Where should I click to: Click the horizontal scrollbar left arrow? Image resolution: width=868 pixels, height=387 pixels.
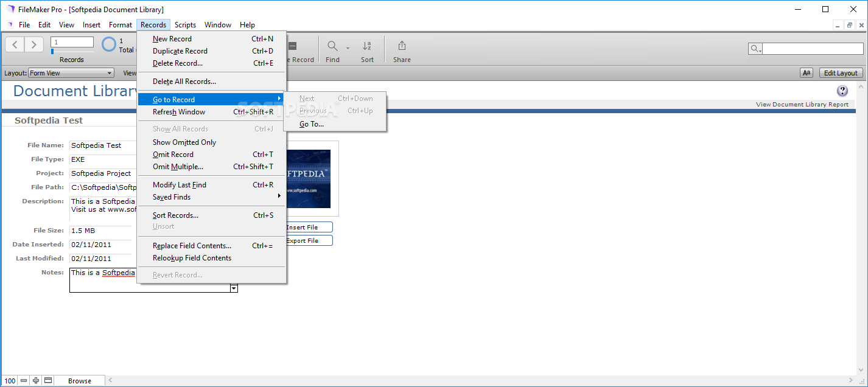click(x=110, y=381)
